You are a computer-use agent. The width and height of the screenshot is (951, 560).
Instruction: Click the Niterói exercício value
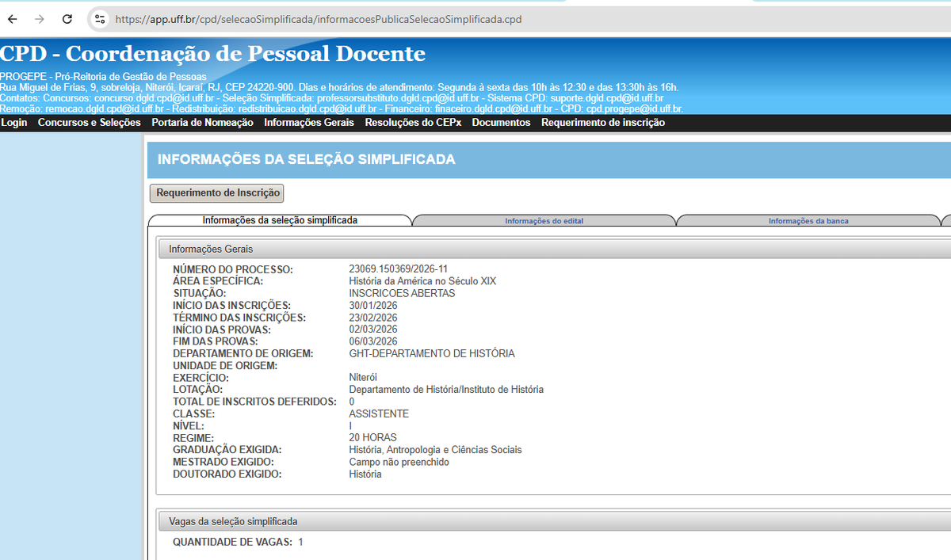(x=363, y=378)
